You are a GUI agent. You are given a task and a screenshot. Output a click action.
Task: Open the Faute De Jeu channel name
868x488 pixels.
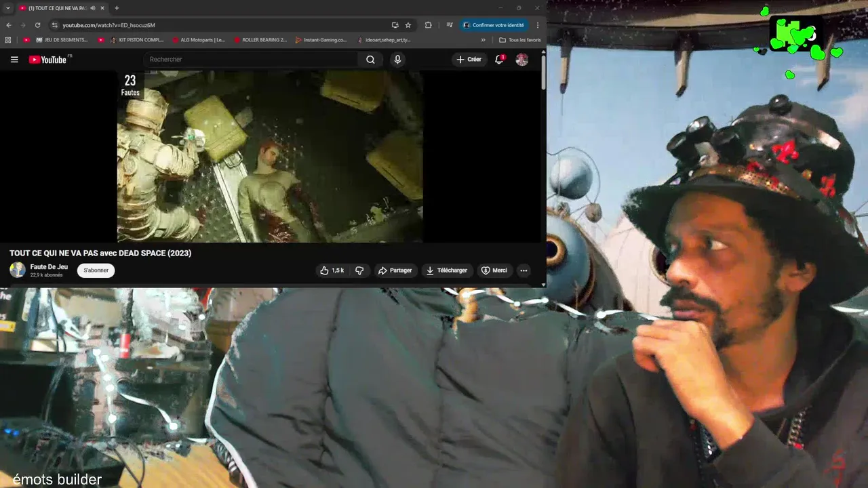tap(49, 267)
